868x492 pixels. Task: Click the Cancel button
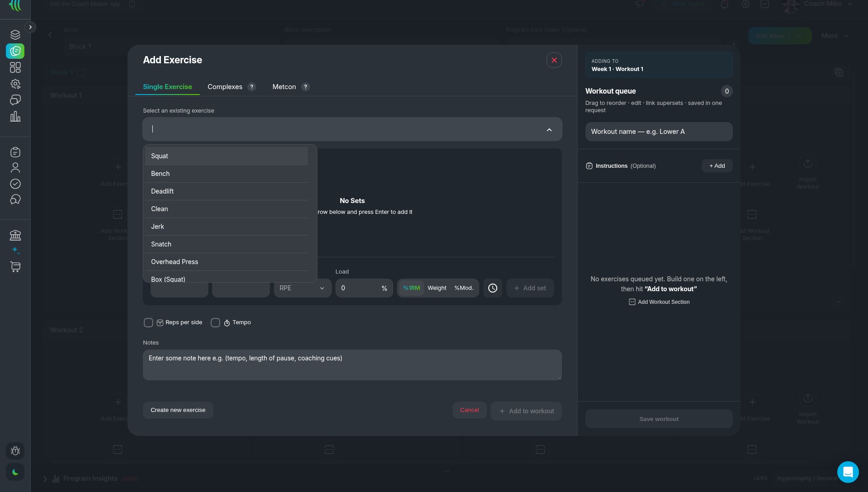point(469,410)
